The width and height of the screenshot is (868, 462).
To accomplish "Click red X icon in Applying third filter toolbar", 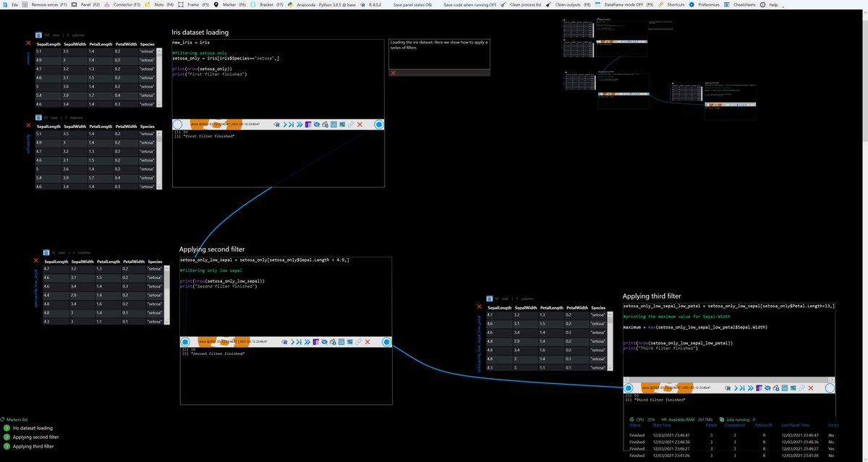I will point(811,388).
